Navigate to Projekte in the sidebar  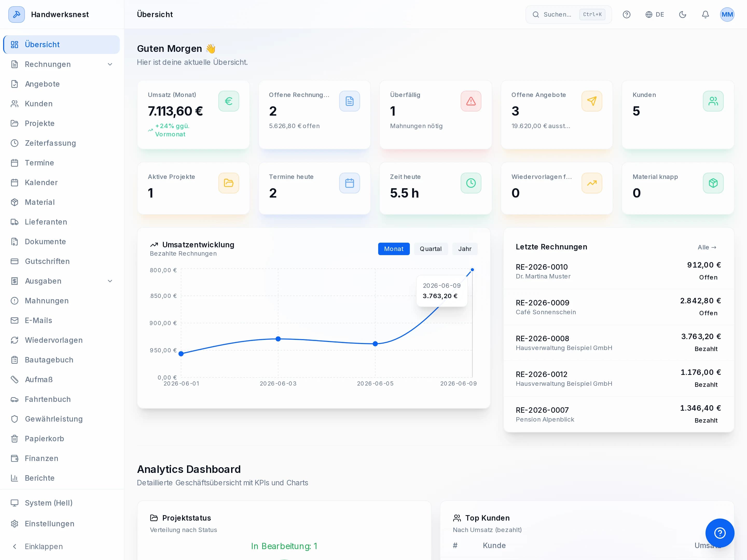tap(61, 123)
